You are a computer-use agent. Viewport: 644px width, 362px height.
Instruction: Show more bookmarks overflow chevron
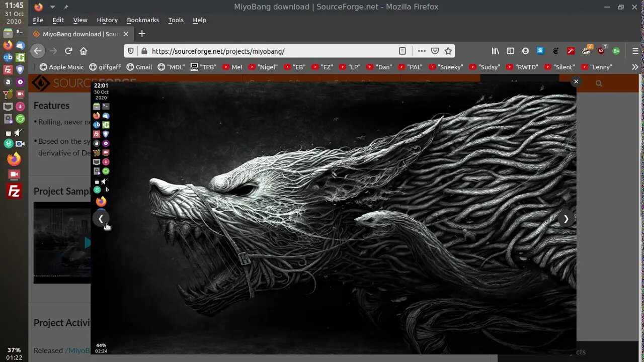(x=635, y=67)
